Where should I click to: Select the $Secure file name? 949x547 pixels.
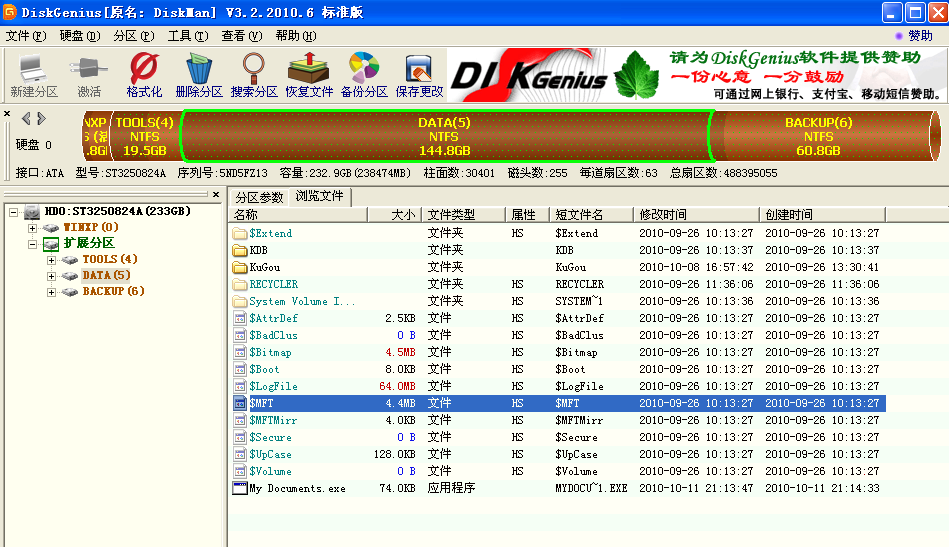pos(271,437)
